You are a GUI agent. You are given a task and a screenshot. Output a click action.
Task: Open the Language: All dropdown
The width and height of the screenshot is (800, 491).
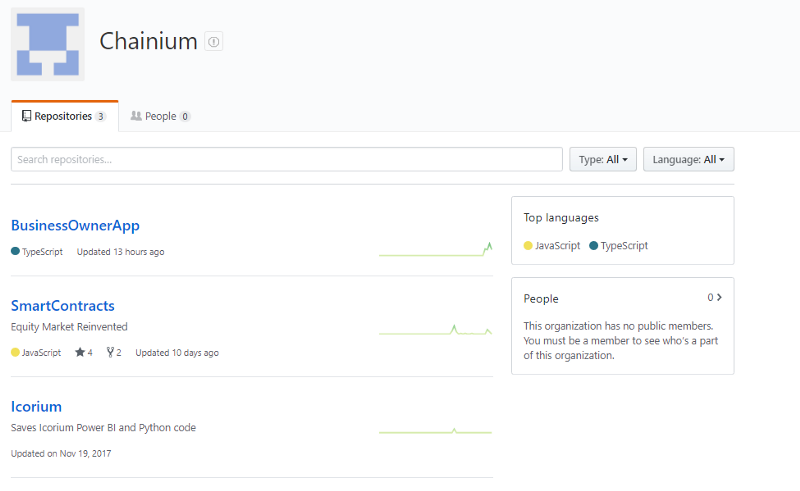688,159
